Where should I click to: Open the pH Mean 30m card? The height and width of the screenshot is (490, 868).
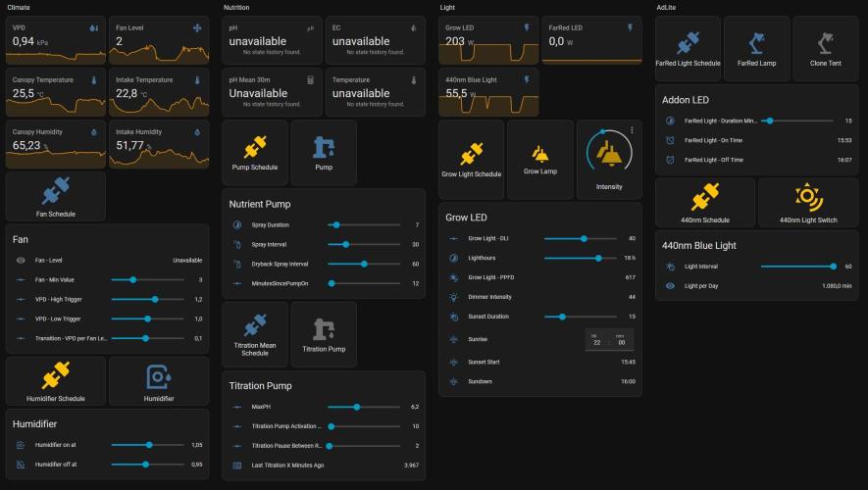pos(272,92)
